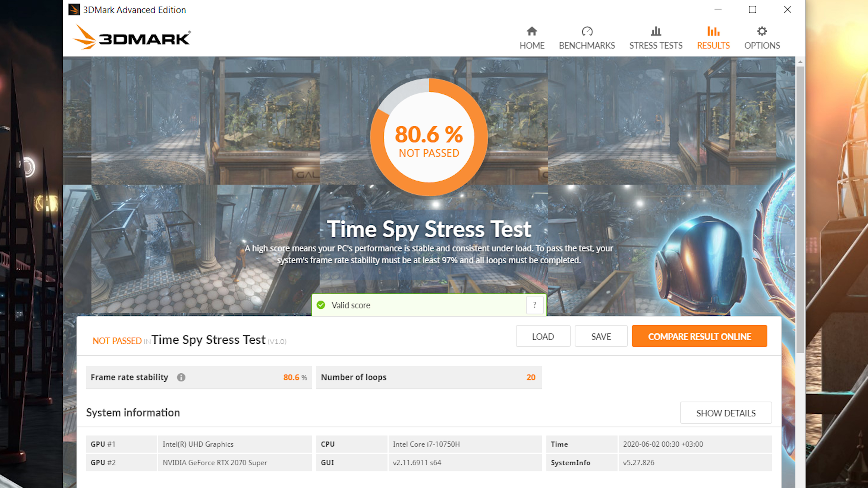Maximize the 3DMark window
Image resolution: width=868 pixels, height=488 pixels.
(752, 9)
